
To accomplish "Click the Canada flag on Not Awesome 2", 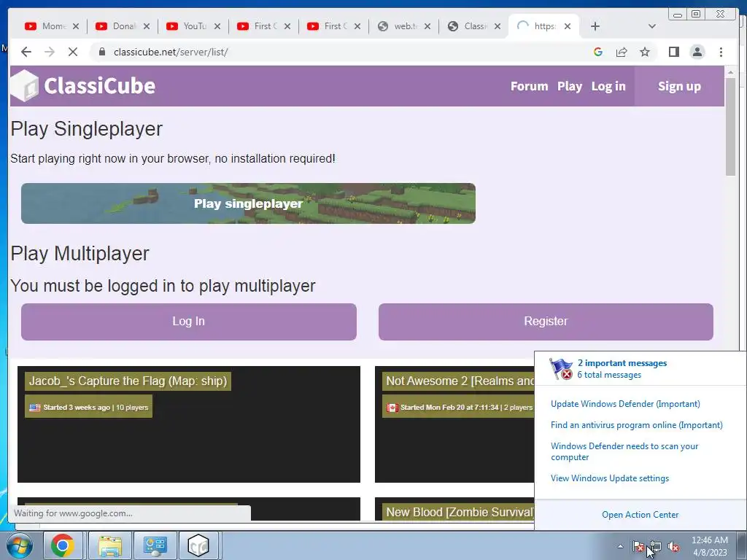I will (x=392, y=408).
